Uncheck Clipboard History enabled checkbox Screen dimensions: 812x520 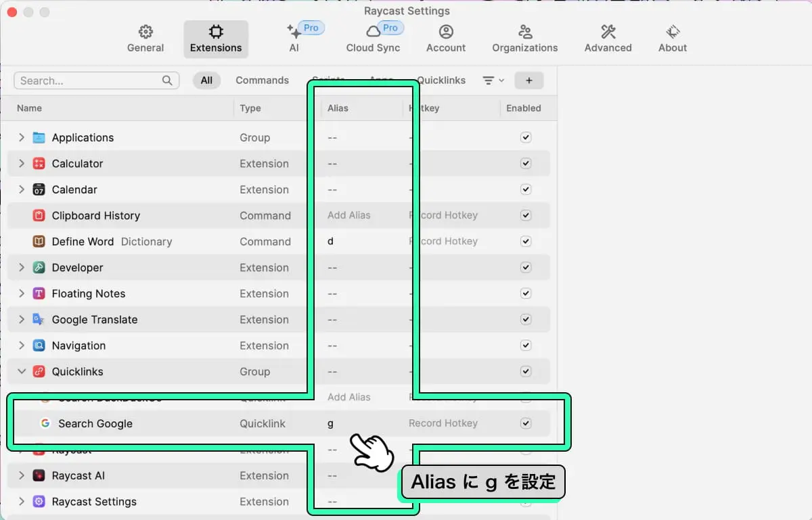pos(526,216)
